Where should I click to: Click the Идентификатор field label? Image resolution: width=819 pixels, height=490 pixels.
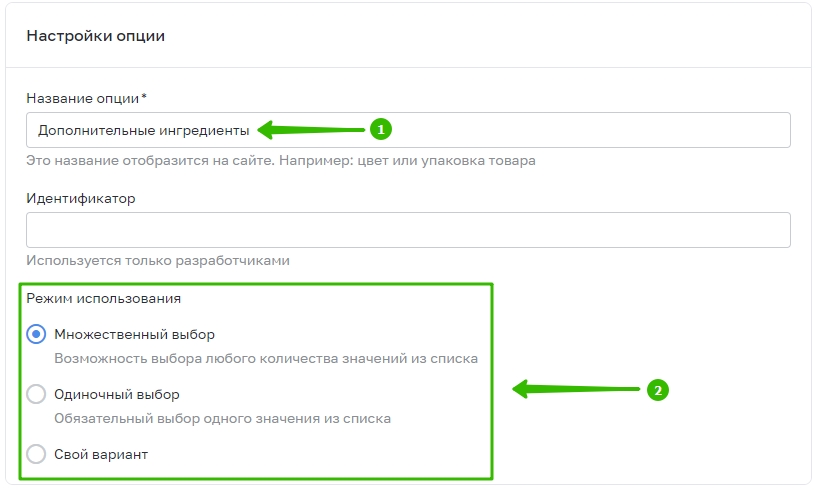coord(80,199)
